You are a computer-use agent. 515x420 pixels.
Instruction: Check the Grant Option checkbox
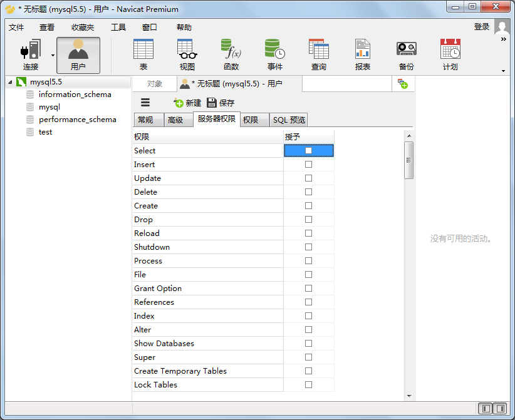click(x=308, y=289)
